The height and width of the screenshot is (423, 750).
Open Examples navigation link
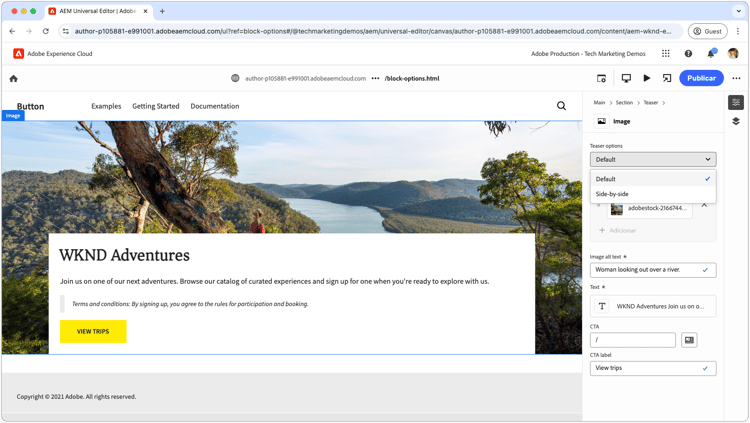[106, 106]
